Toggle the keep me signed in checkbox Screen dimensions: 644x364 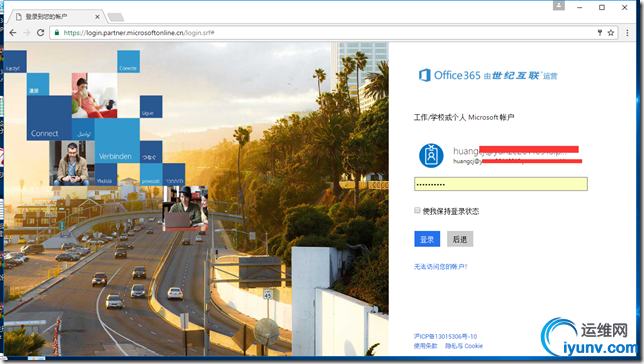pos(417,210)
